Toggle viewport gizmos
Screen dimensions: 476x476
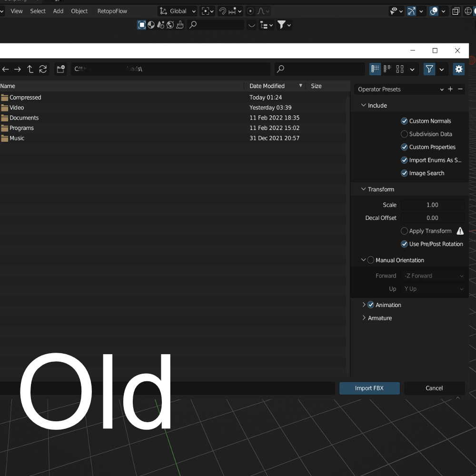[x=411, y=11]
